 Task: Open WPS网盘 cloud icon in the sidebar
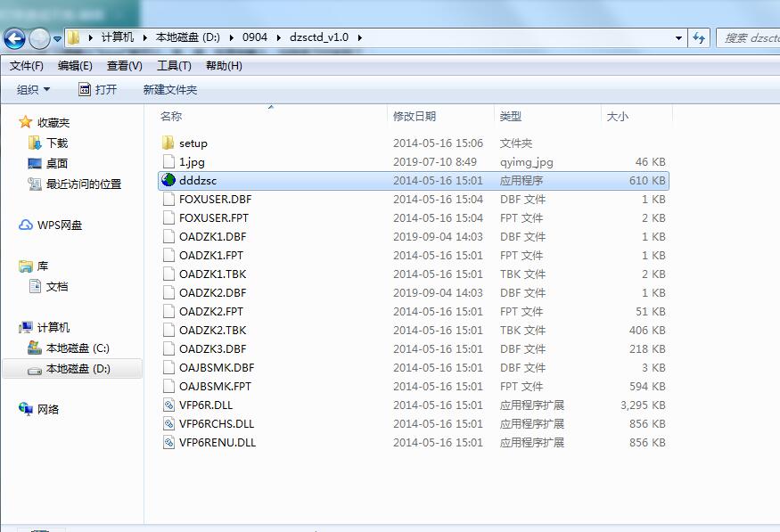pos(25,225)
